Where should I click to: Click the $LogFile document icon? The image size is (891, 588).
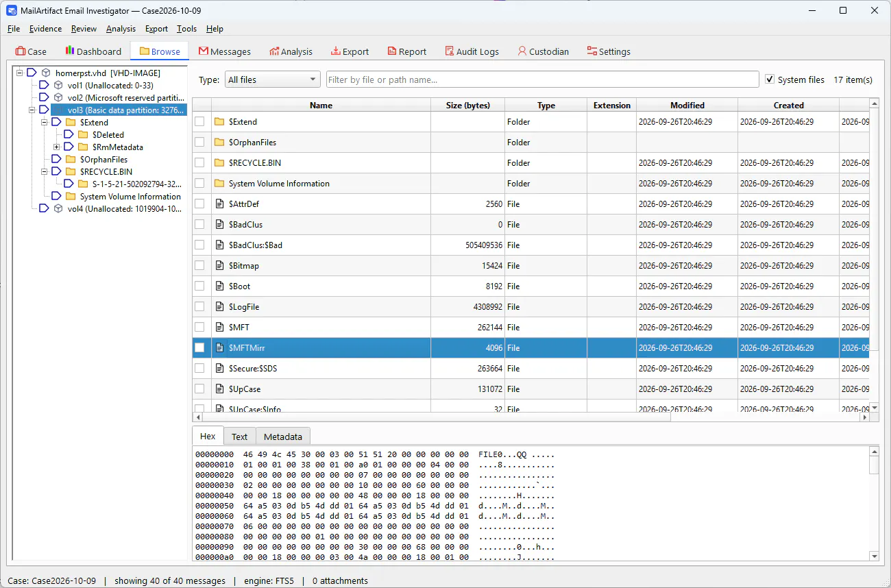[x=220, y=307]
